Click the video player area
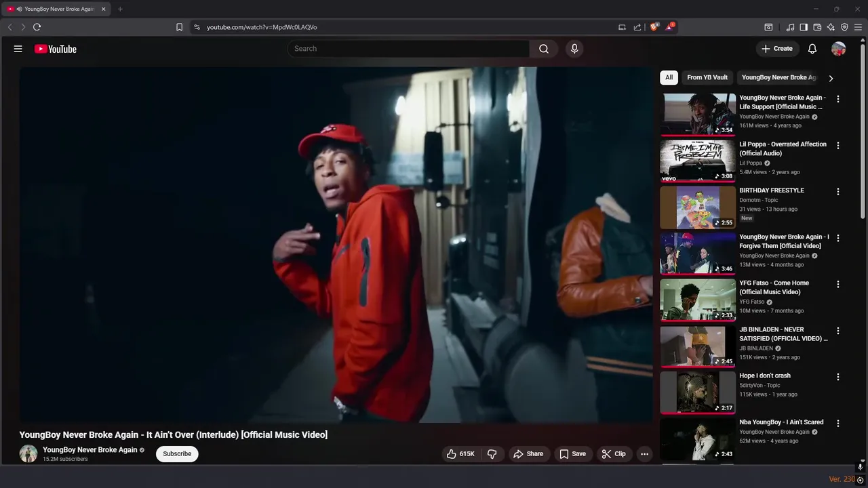868x488 pixels. (x=336, y=245)
